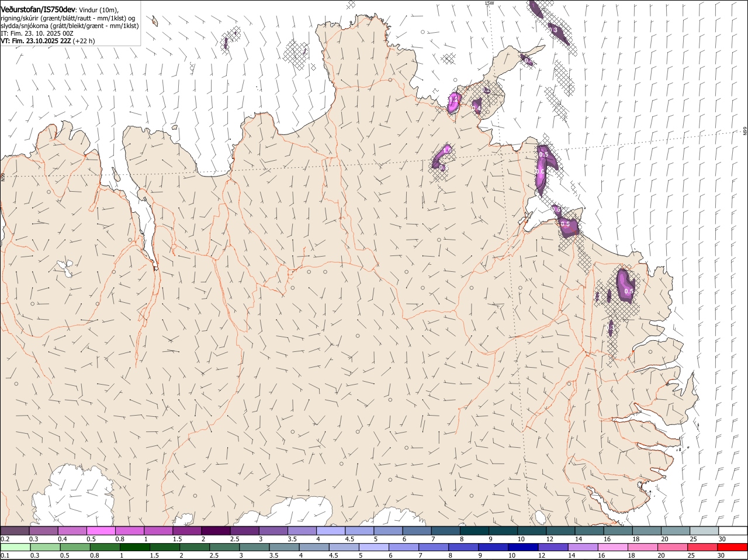The width and height of the screenshot is (748, 560).
Task: Pick the snow legend swatch between 0.4 and 0.5
Action: 72,530
